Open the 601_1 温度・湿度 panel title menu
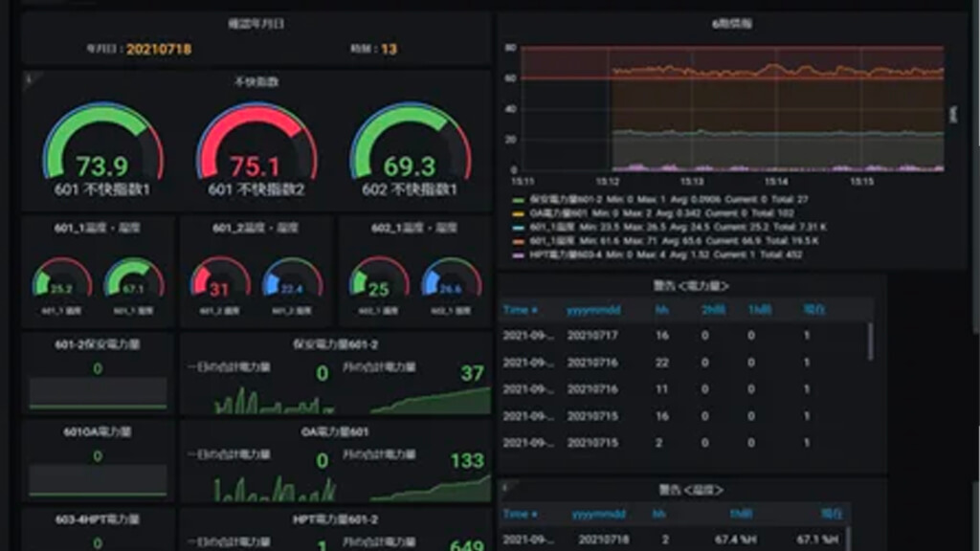The image size is (980, 551). pos(98,228)
